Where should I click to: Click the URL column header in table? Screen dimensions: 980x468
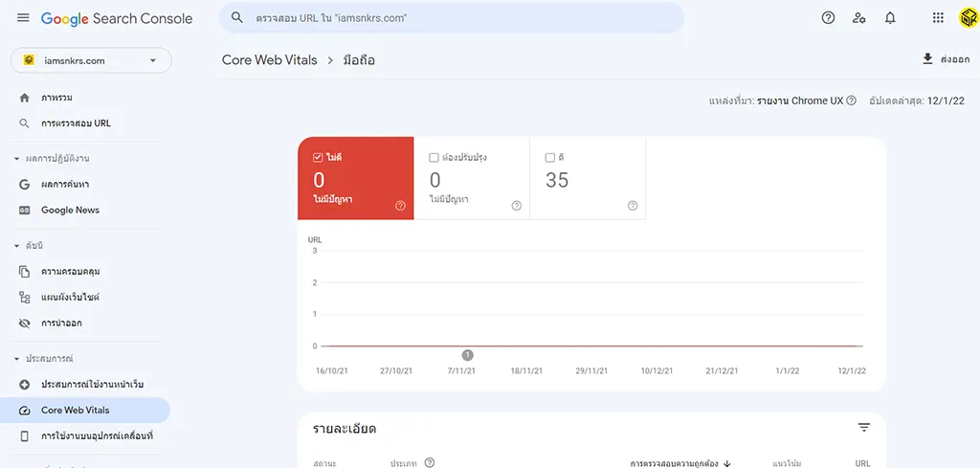tap(862, 463)
